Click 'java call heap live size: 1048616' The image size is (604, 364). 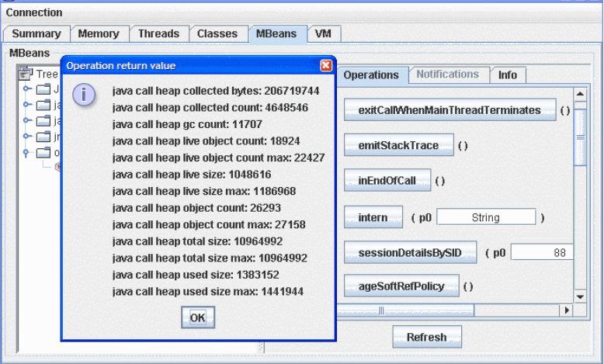192,175
